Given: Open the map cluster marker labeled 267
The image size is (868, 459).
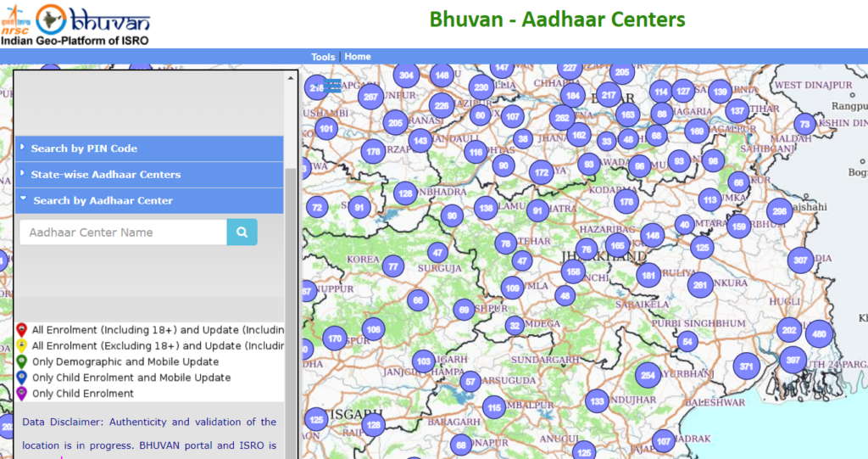Looking at the screenshot, I should click(370, 97).
